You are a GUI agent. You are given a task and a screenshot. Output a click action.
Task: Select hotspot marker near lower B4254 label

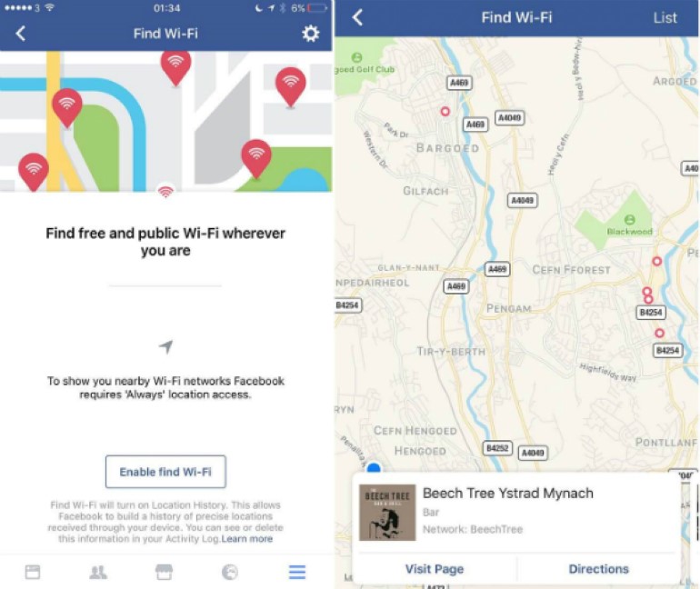659,333
